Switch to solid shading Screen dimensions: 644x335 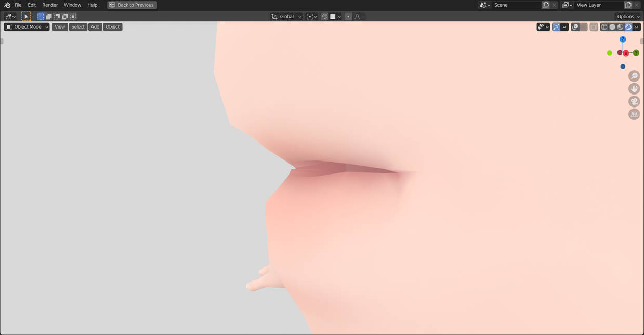(612, 27)
